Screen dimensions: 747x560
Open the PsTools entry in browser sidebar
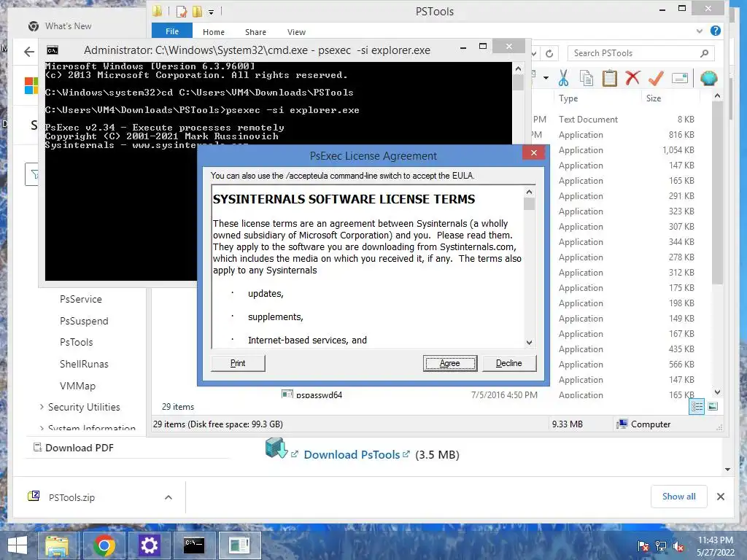(76, 343)
